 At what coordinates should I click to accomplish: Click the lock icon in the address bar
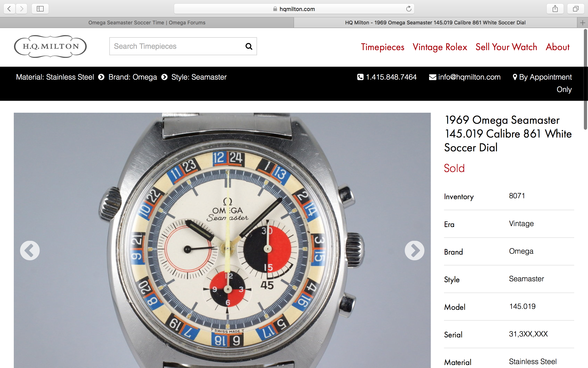tap(275, 9)
